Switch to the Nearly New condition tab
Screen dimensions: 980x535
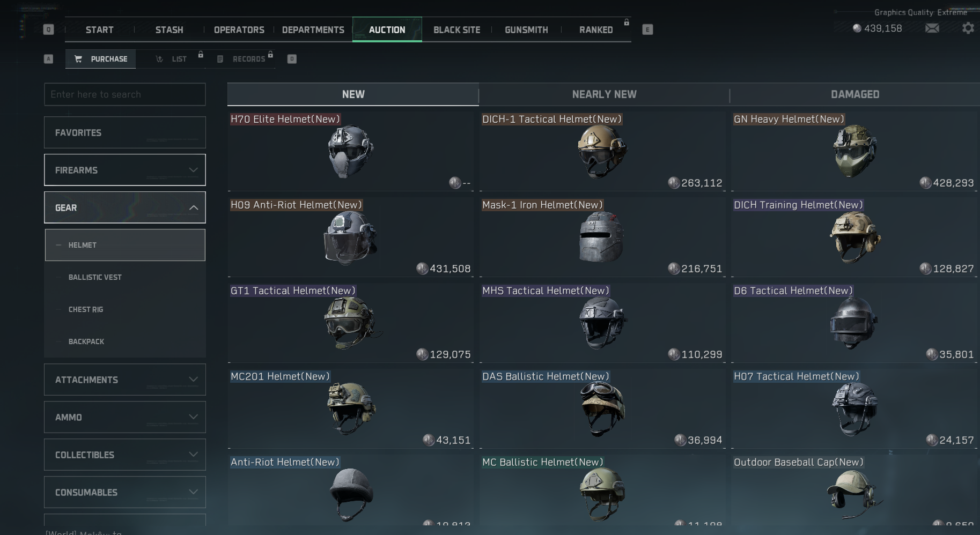604,94
